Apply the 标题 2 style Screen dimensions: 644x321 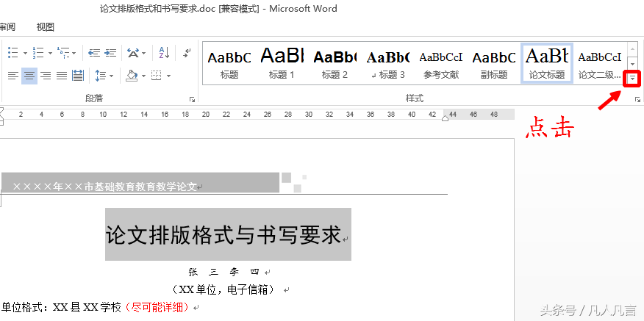(x=334, y=64)
